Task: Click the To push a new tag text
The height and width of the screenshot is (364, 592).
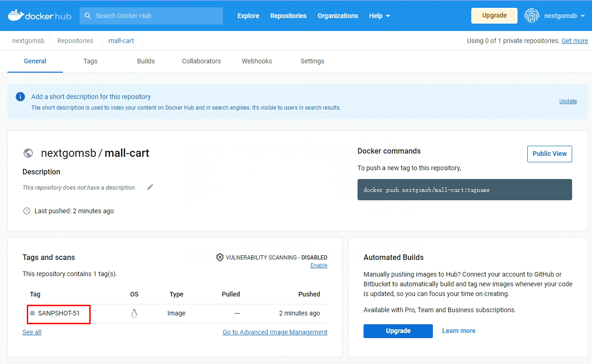Action: click(409, 168)
